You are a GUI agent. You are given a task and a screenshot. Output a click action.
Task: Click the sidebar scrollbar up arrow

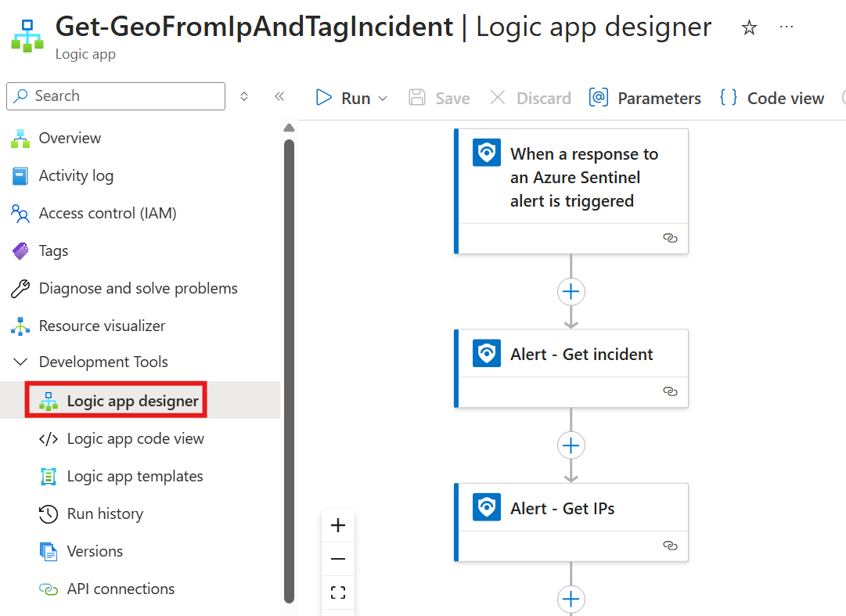pyautogui.click(x=290, y=128)
